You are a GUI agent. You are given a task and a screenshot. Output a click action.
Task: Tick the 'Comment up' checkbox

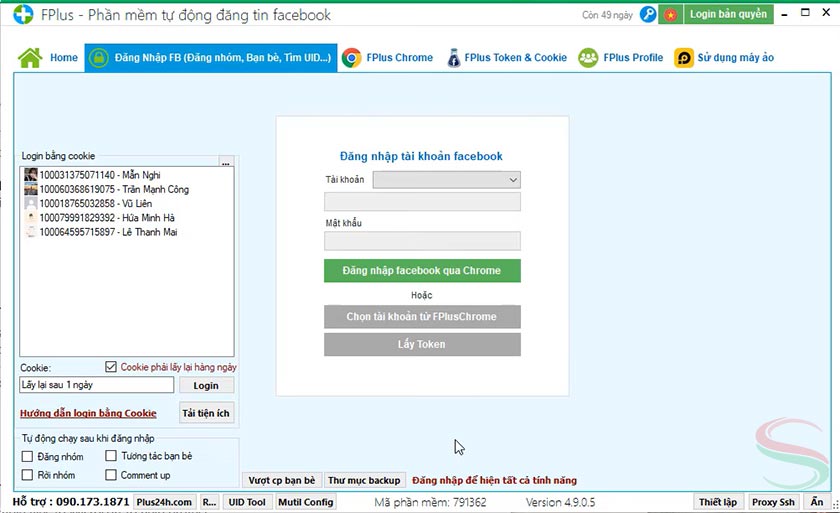111,475
